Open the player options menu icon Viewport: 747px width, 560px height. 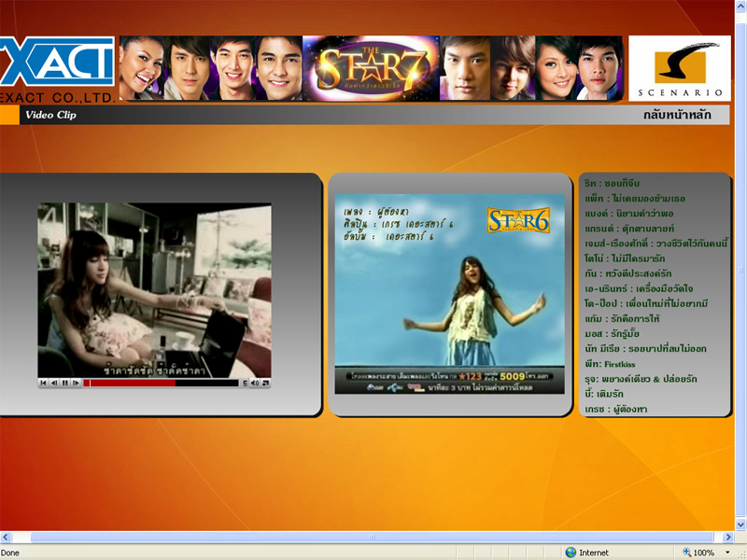(x=245, y=383)
